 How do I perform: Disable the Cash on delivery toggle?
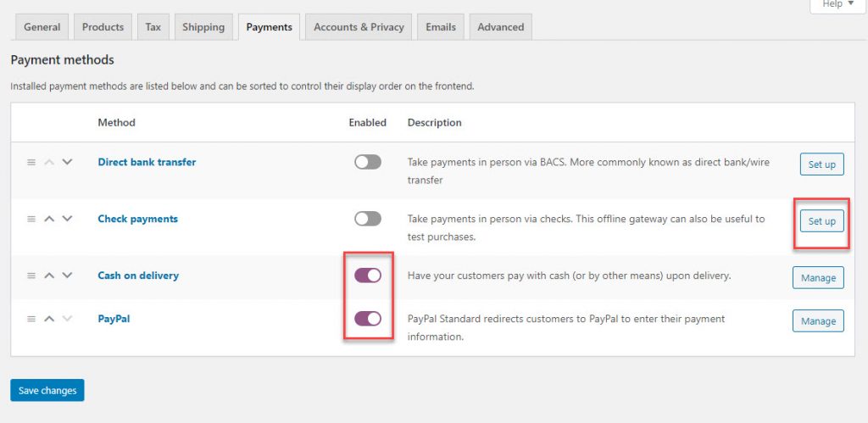pos(368,276)
